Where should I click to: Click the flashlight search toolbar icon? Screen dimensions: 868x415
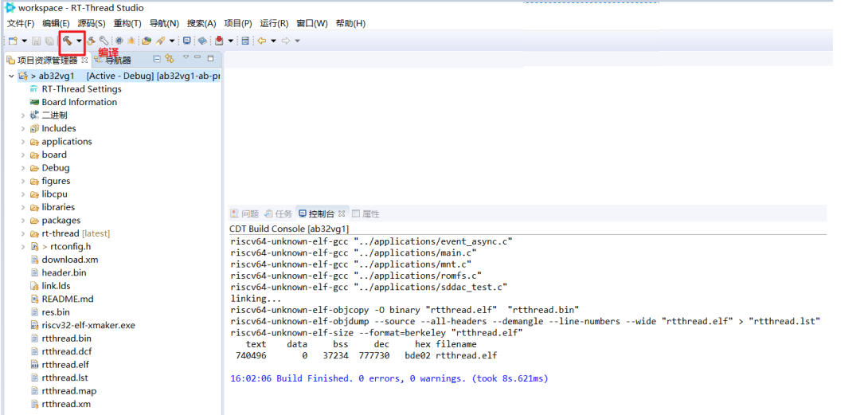tap(161, 41)
